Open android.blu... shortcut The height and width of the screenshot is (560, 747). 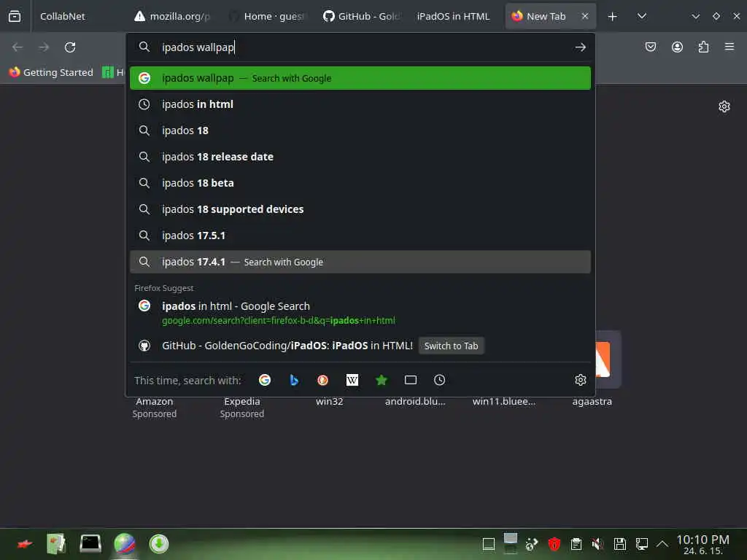click(x=415, y=402)
